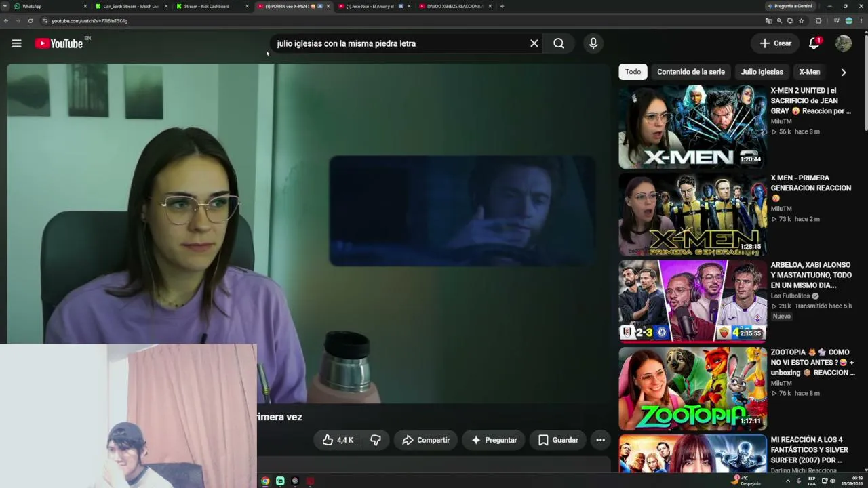Bookmark this page with the star
The height and width of the screenshot is (488, 868).
tap(801, 21)
